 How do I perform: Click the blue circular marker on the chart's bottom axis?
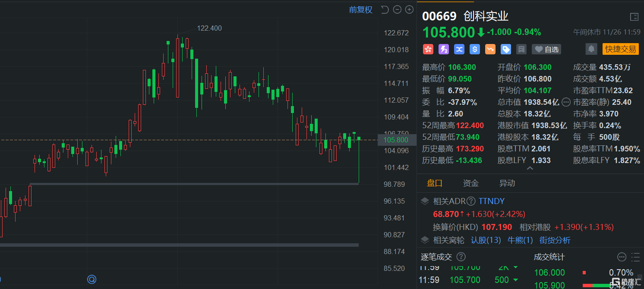pyautogui.click(x=92, y=279)
